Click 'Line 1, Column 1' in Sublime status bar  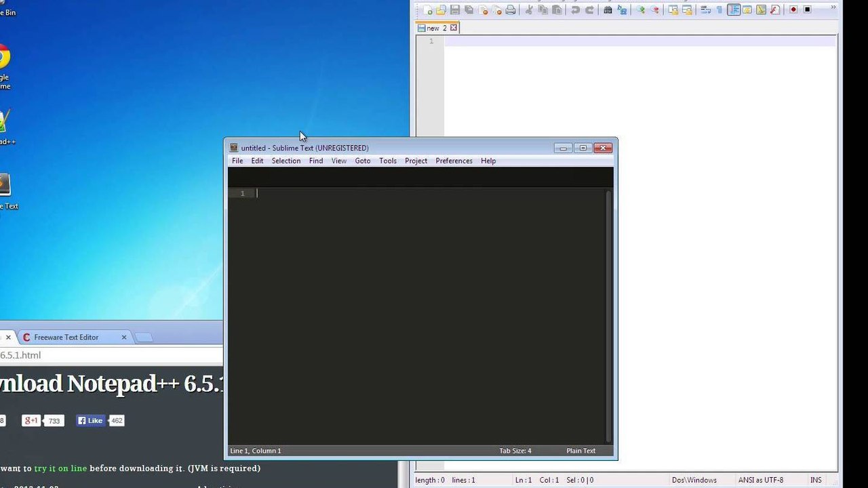(256, 451)
